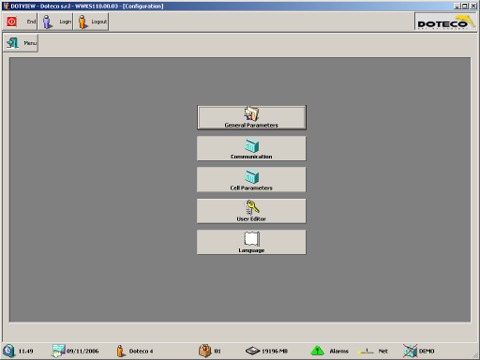Click the clock icon in status bar
Viewport: 480px width, 360px height.
9,351
